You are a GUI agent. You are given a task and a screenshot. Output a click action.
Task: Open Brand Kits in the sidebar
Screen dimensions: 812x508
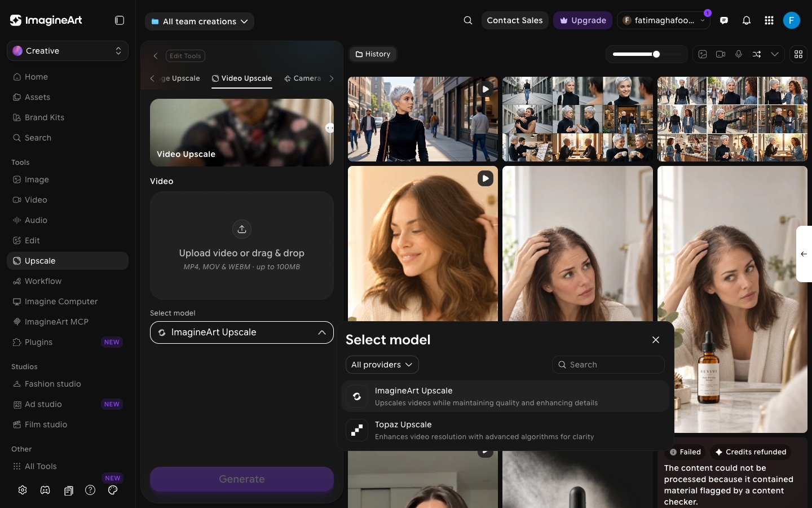coord(68,117)
